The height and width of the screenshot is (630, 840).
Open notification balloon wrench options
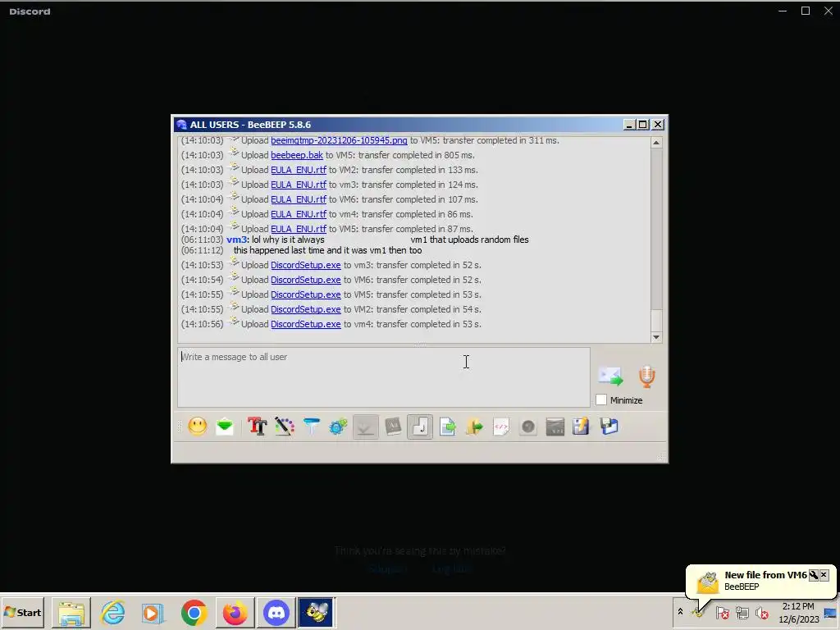point(813,575)
